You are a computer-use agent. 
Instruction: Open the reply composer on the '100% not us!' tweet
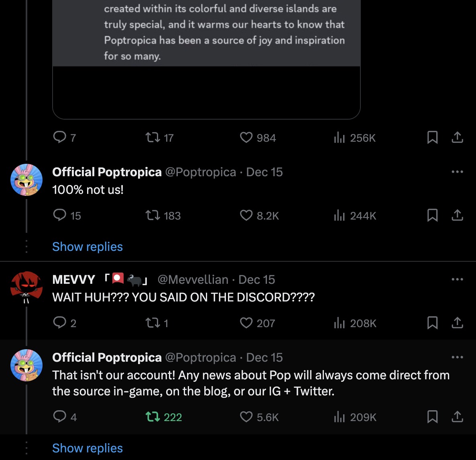(60, 216)
